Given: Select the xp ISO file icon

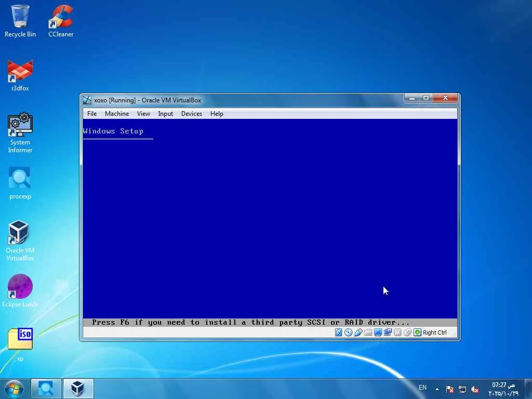Looking at the screenshot, I should [x=20, y=345].
